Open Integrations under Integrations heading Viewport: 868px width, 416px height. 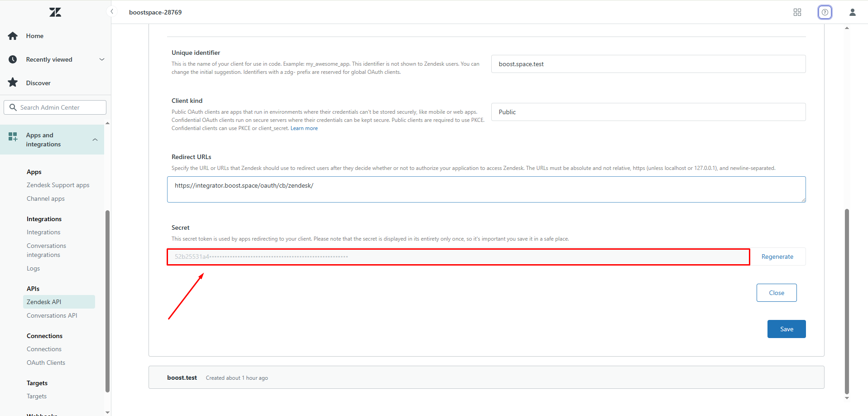coord(43,232)
